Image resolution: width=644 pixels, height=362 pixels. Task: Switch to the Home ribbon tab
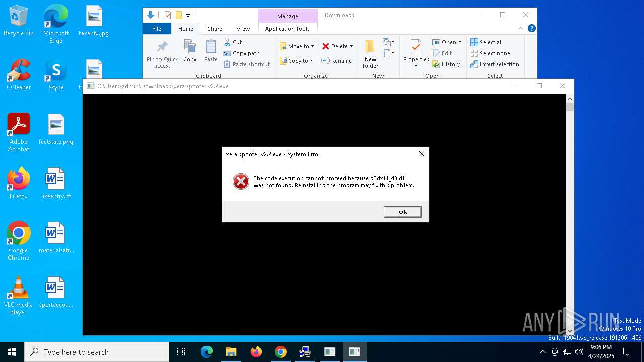pos(186,29)
